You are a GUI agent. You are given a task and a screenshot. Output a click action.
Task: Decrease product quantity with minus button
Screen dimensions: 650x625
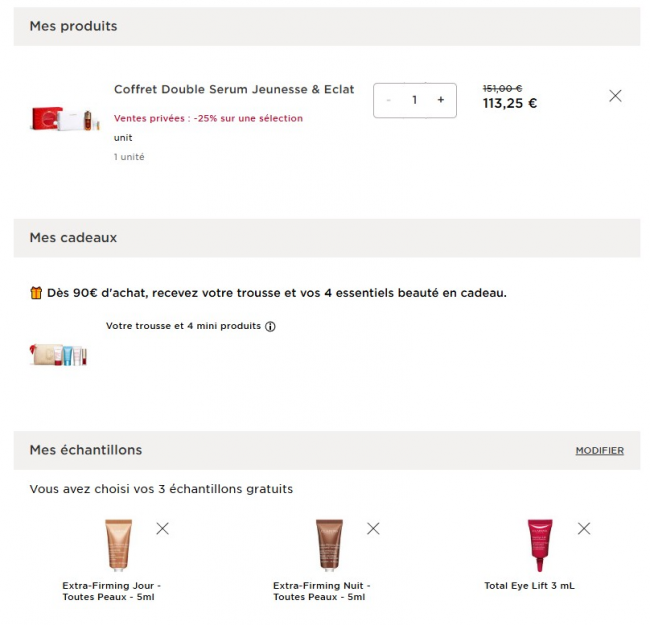(x=389, y=100)
